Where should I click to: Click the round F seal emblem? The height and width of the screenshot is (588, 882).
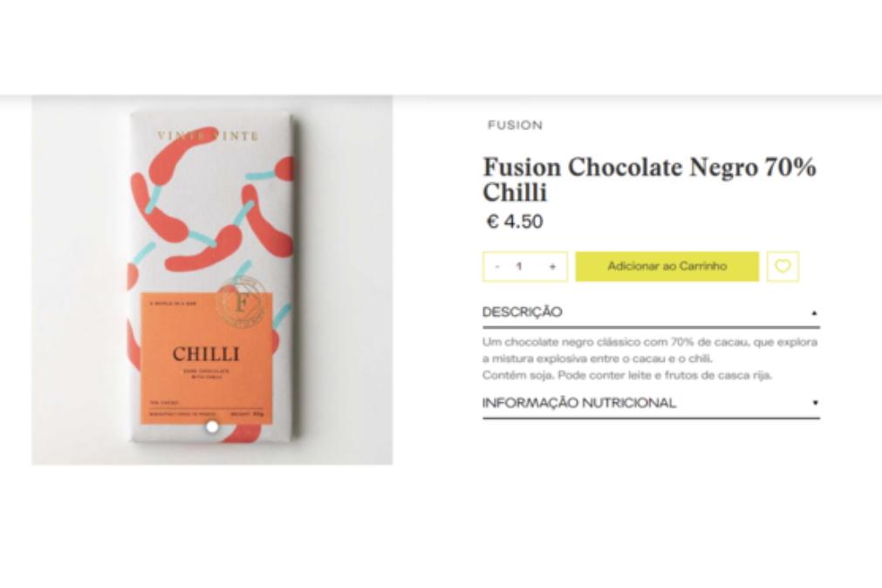(x=241, y=302)
